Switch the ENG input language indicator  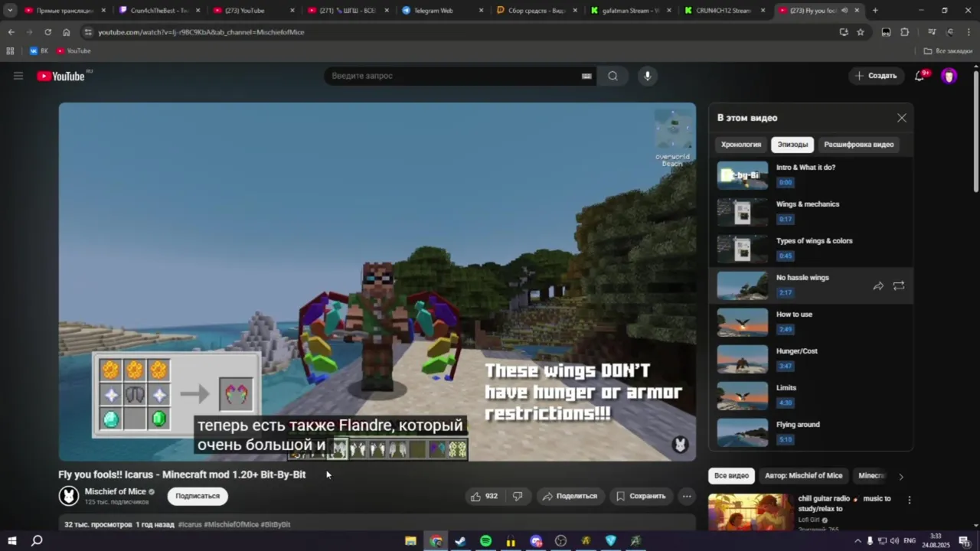910,541
